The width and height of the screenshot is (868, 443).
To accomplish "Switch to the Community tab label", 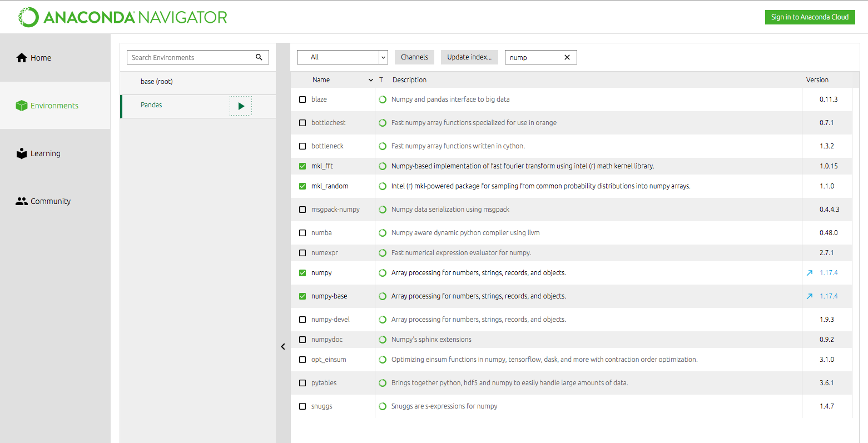I will (x=51, y=201).
